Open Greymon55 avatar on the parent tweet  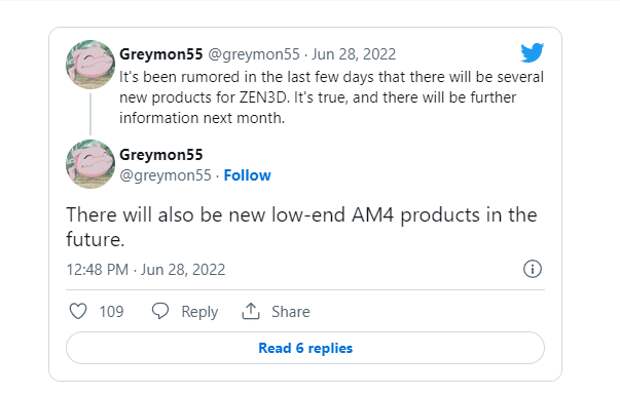91,64
